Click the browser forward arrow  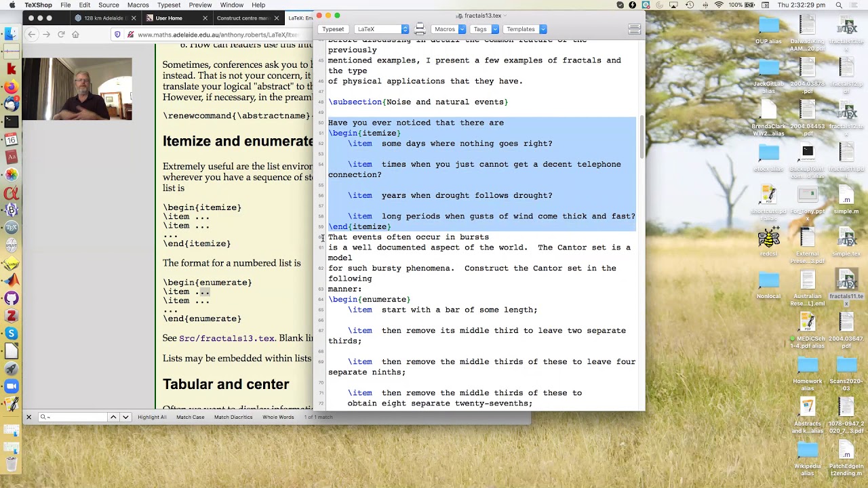click(46, 35)
